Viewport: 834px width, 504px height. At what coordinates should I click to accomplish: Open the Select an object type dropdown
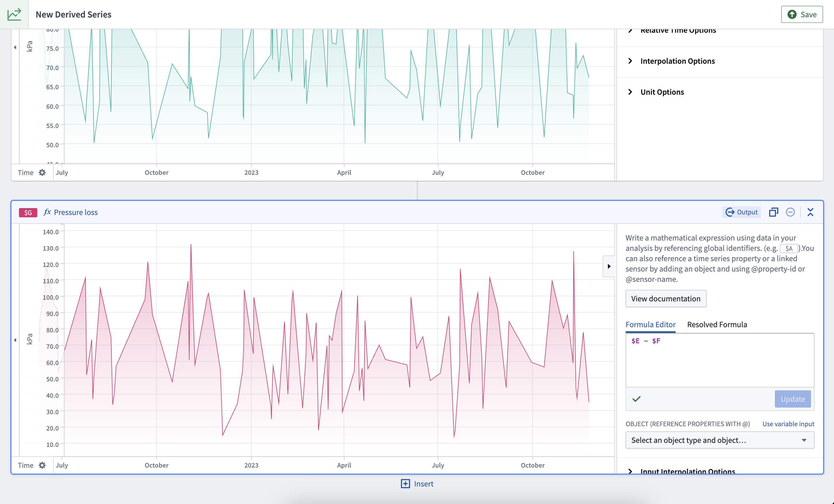[719, 440]
